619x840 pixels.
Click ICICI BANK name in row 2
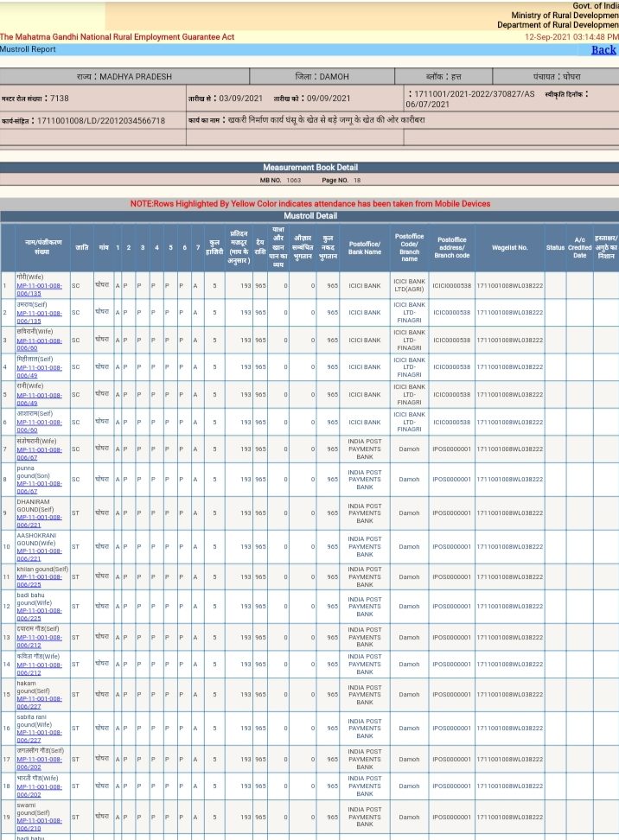pyautogui.click(x=365, y=312)
